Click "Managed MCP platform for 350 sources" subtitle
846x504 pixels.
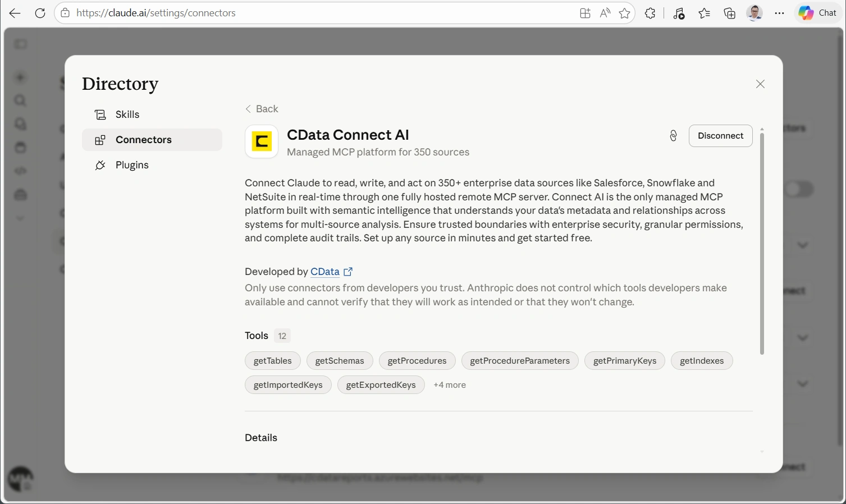(x=378, y=152)
